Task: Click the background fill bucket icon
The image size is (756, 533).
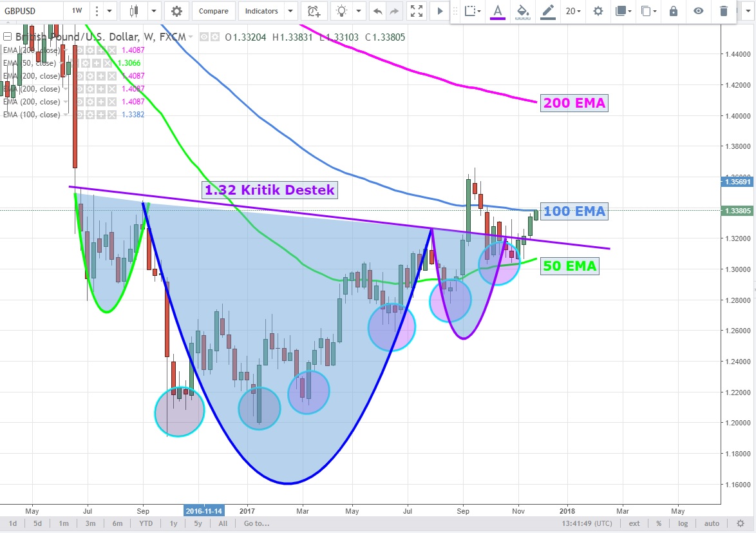Action: click(x=523, y=11)
